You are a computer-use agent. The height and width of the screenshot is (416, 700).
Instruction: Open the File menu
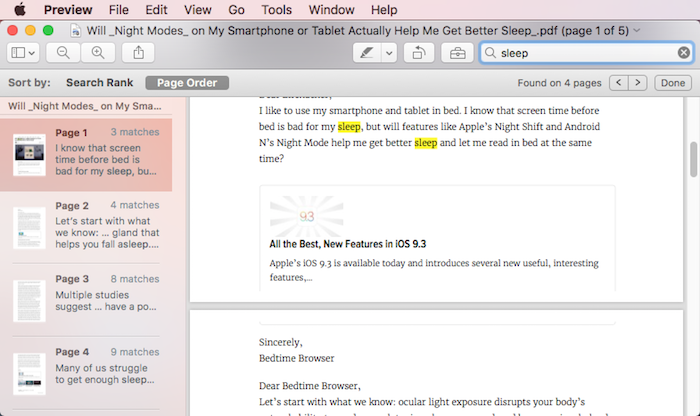pos(119,9)
